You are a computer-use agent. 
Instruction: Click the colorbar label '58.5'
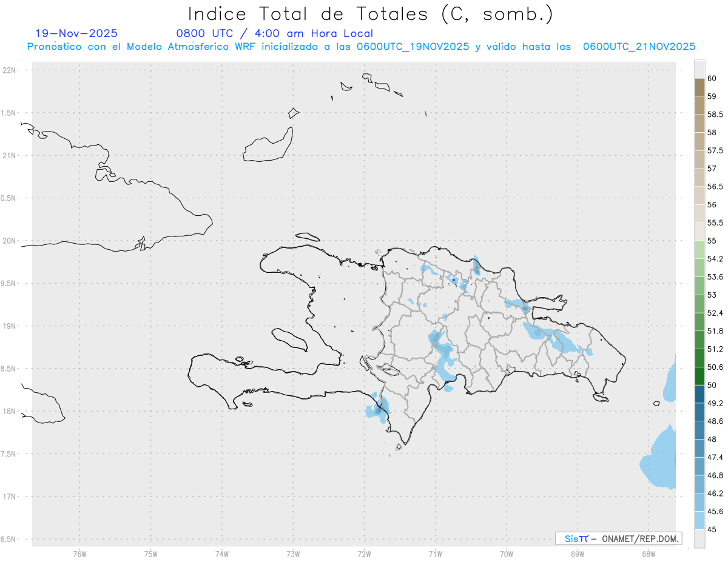tap(715, 114)
